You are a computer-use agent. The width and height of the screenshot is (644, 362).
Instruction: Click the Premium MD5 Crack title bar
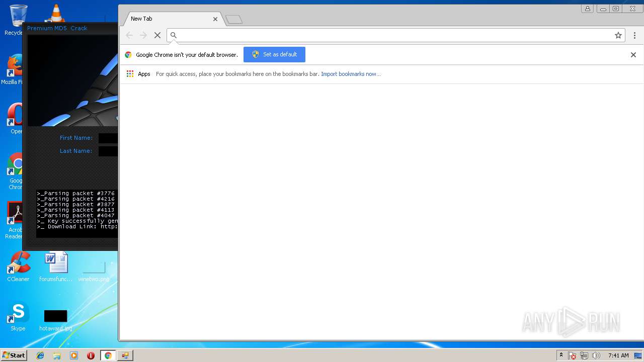[70, 28]
